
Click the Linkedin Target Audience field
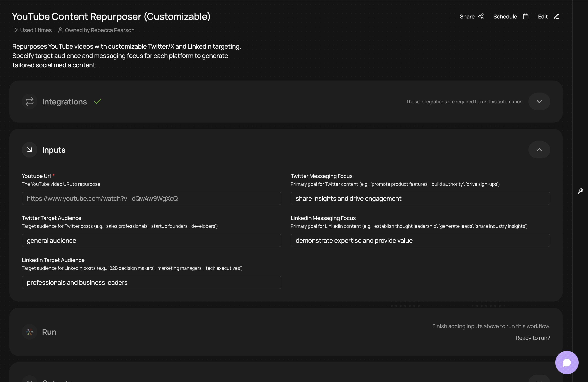(151, 282)
